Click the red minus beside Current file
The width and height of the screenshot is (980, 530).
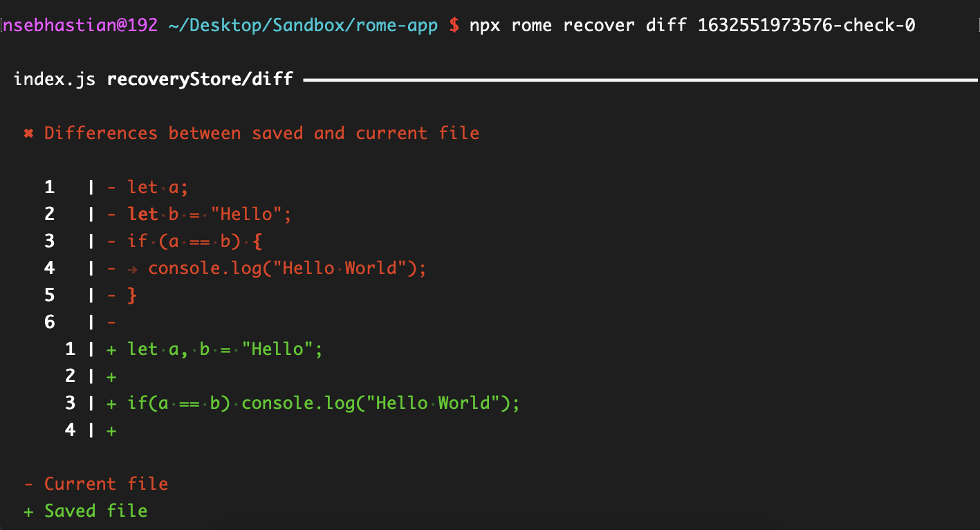pyautogui.click(x=28, y=484)
